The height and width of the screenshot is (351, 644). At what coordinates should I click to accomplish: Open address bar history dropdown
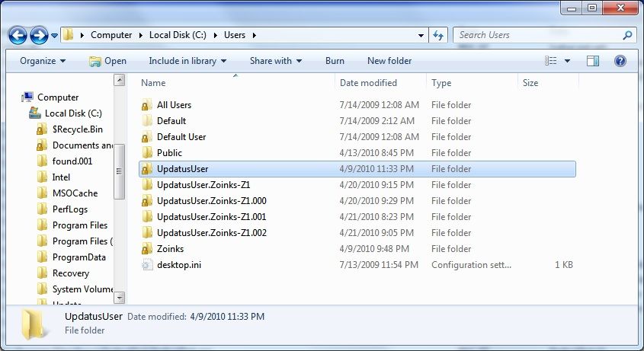point(421,35)
